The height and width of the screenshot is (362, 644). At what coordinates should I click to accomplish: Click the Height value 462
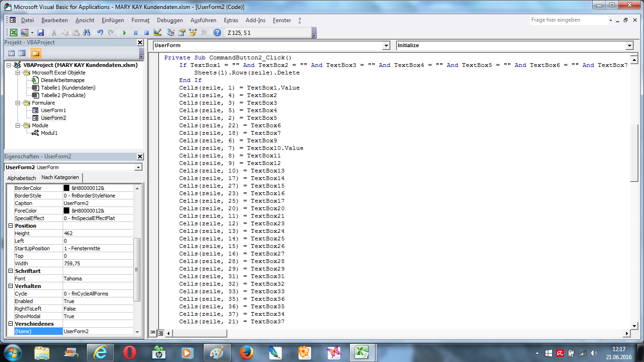coord(98,233)
